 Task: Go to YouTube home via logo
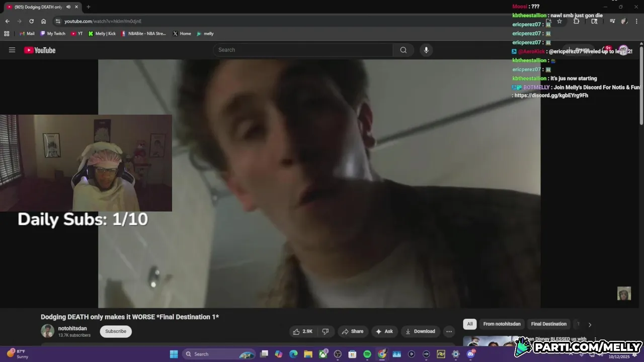(40, 50)
